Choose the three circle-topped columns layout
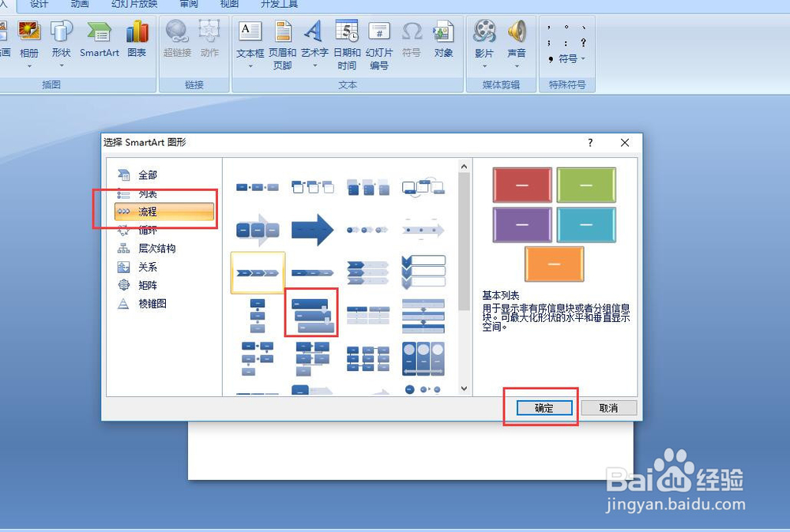The image size is (790, 532). pyautogui.click(x=423, y=359)
